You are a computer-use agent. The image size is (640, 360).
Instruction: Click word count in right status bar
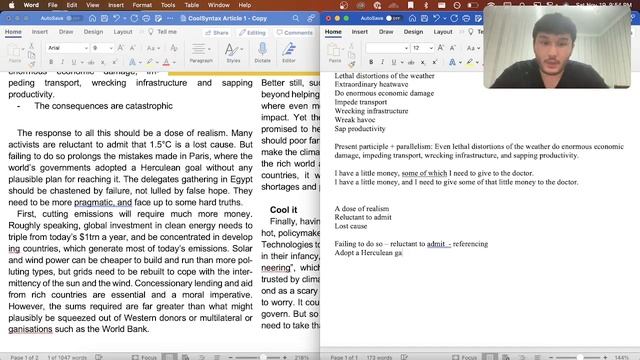(379, 357)
